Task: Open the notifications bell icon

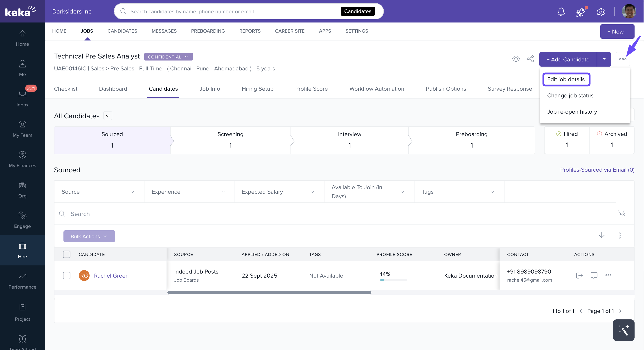Action: [x=561, y=11]
